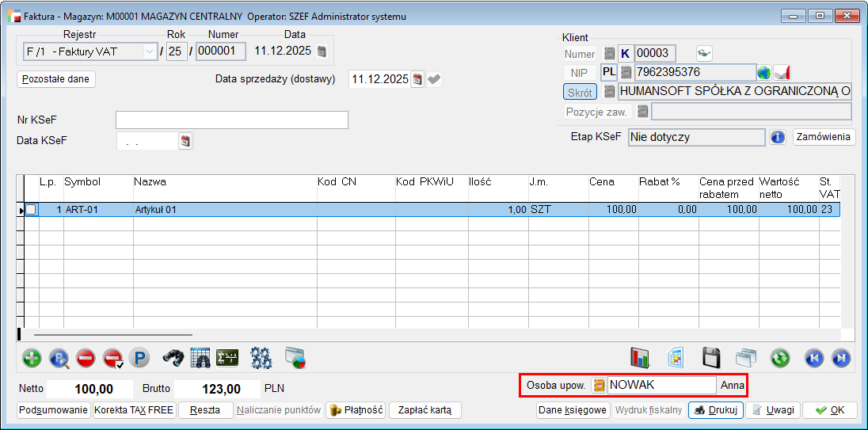The height and width of the screenshot is (430, 868).
Task: Click into the Nr KSeF input field
Action: pyautogui.click(x=231, y=120)
